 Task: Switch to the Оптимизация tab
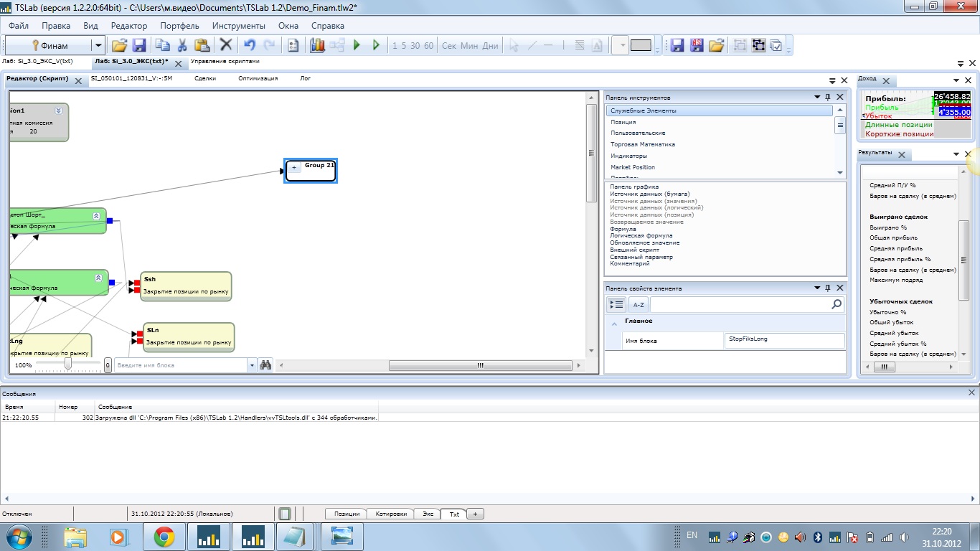pos(258,78)
